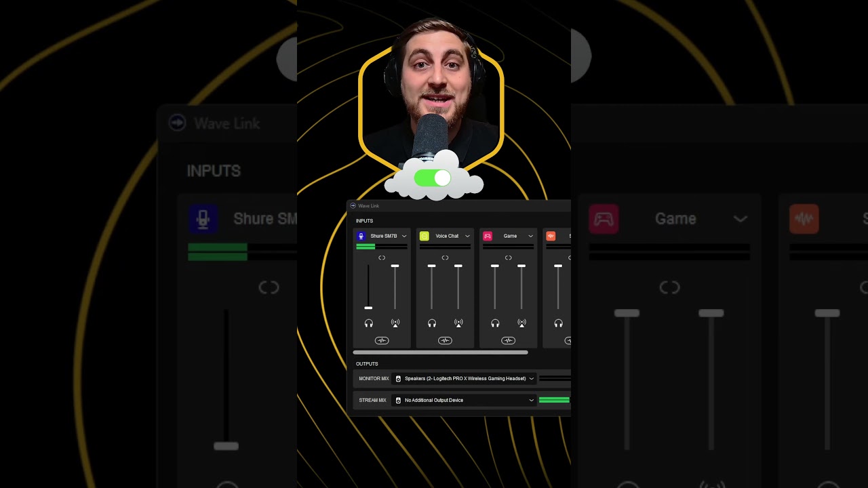Screen dimensions: 868x488
Task: Click the Stream Mix level meter
Action: (x=555, y=401)
